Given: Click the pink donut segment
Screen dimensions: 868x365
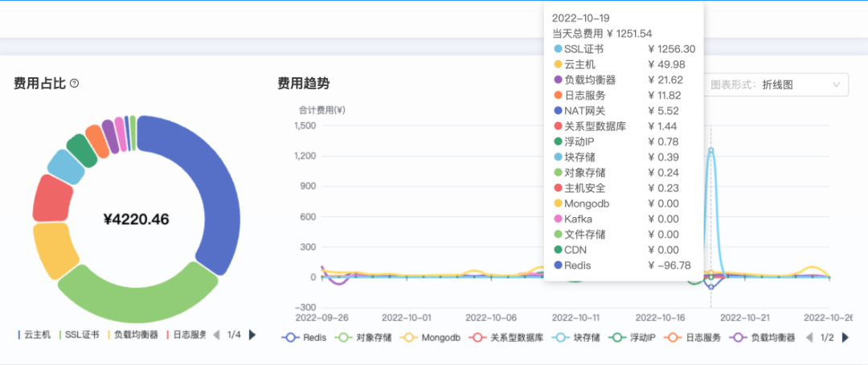Looking at the screenshot, I should 120,133.
